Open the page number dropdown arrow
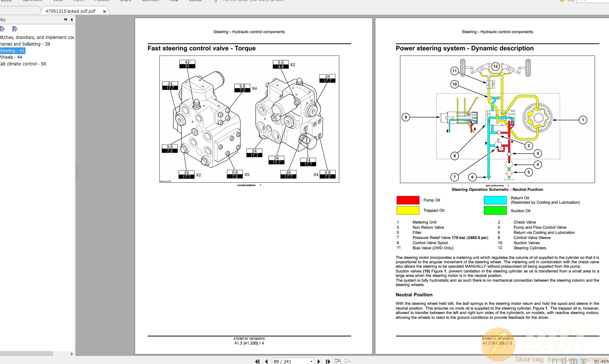The image size is (609, 364). 311,361
